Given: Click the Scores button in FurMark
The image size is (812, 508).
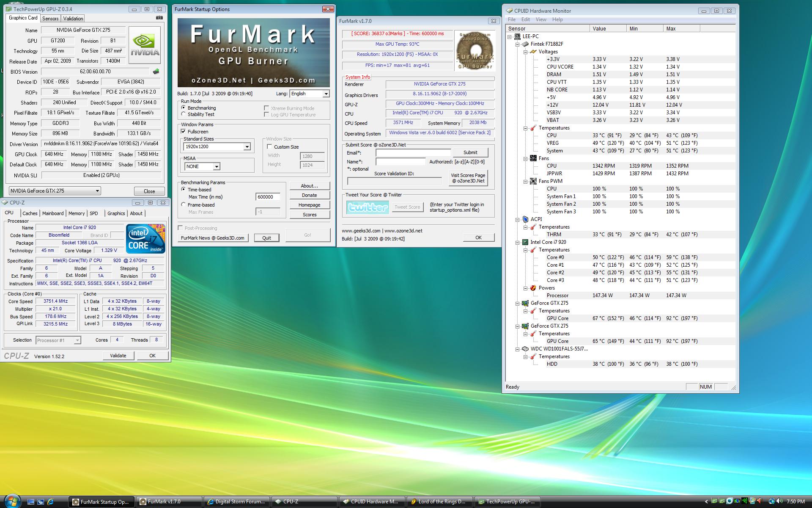Looking at the screenshot, I should [310, 215].
